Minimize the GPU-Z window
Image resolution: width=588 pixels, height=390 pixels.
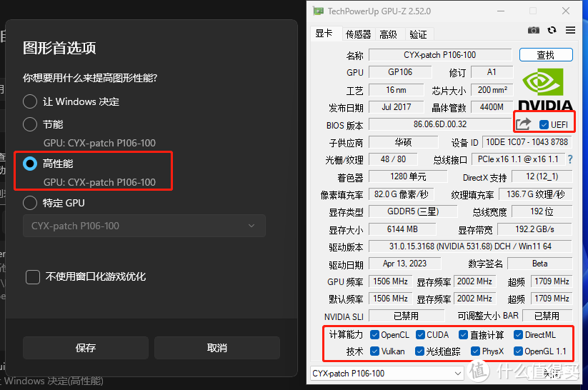point(501,11)
